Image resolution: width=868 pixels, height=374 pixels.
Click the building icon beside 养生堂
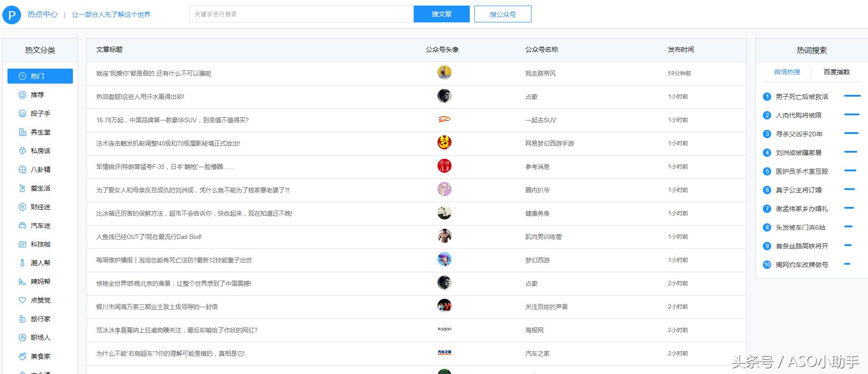click(x=22, y=132)
